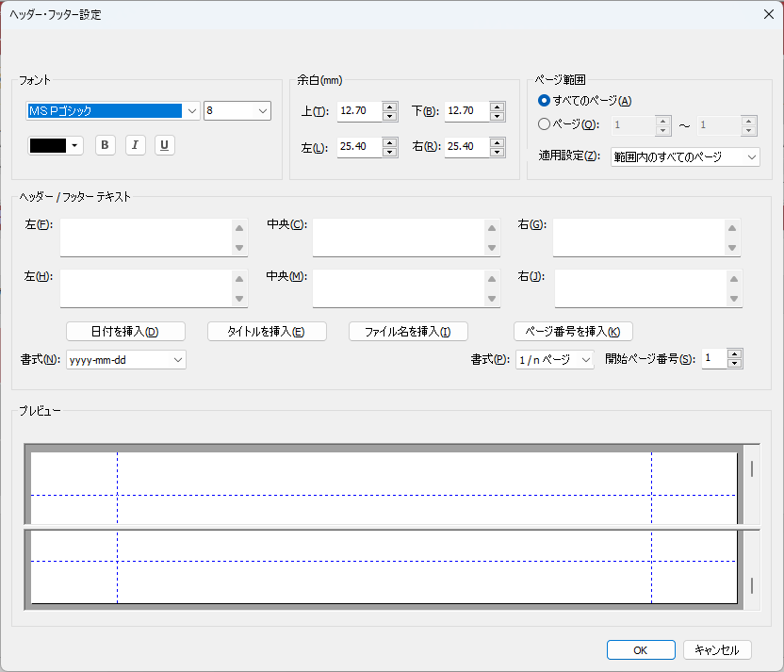
Task: Increase the 開始ページ番号 start number
Action: (x=734, y=354)
